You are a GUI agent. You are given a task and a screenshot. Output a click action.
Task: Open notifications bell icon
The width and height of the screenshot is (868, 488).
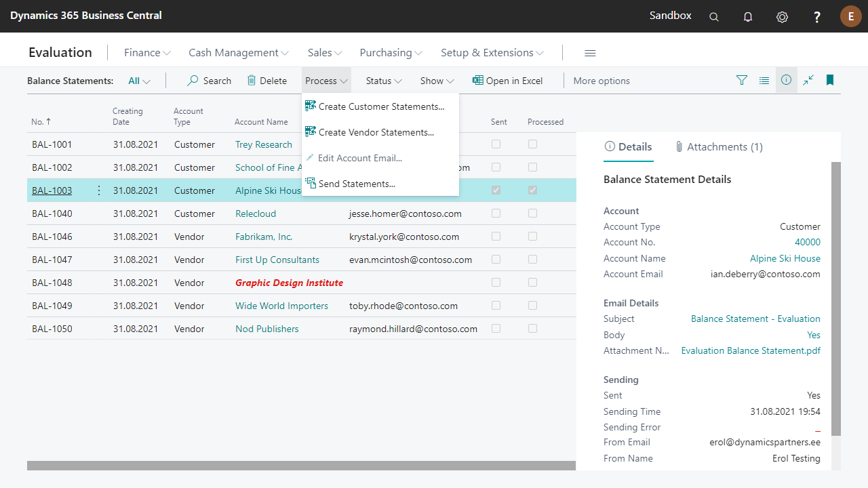tap(748, 17)
